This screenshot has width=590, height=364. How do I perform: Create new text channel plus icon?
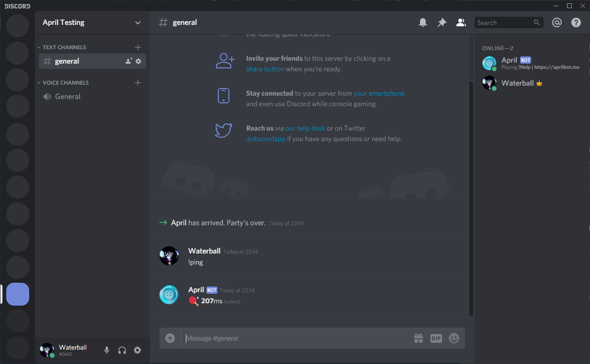coord(138,47)
